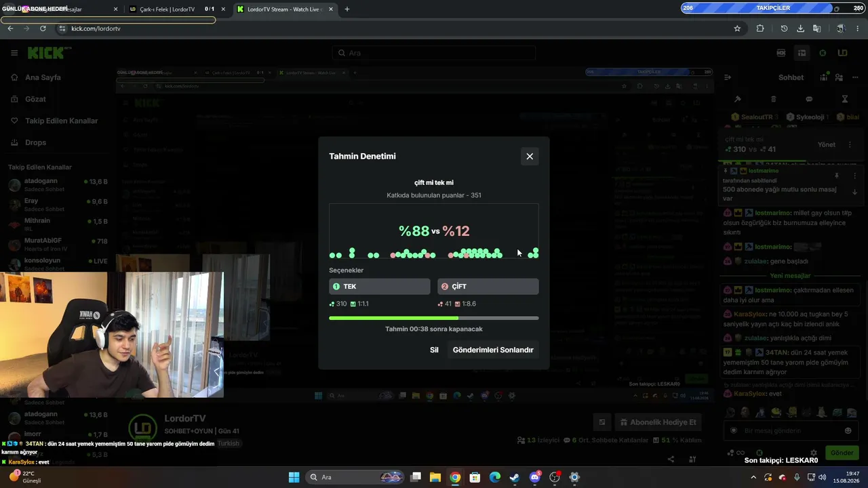
Task: Click the hourglass icon in chat toolbar
Action: 845,99
